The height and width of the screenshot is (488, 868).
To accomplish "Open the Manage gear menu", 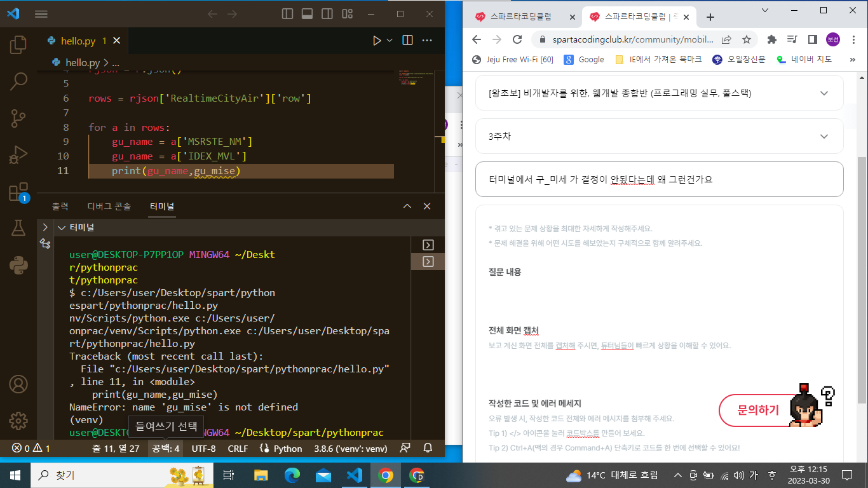I will (18, 420).
